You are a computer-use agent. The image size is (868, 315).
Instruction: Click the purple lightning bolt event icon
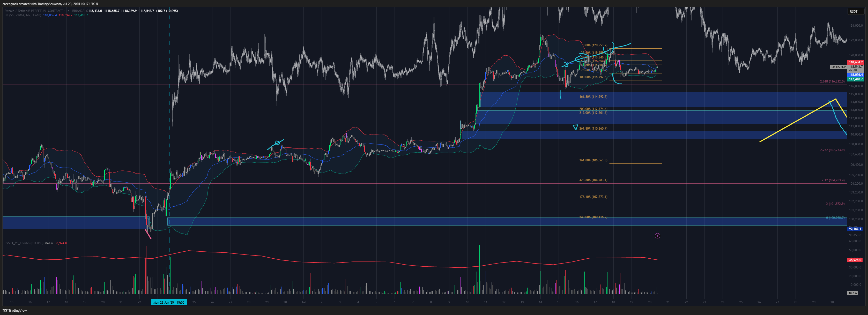[657, 236]
